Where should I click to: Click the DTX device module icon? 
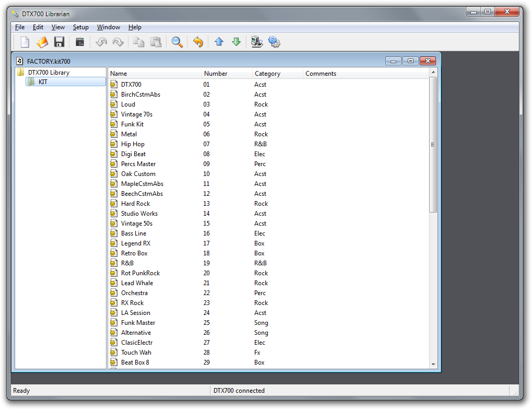(x=80, y=42)
